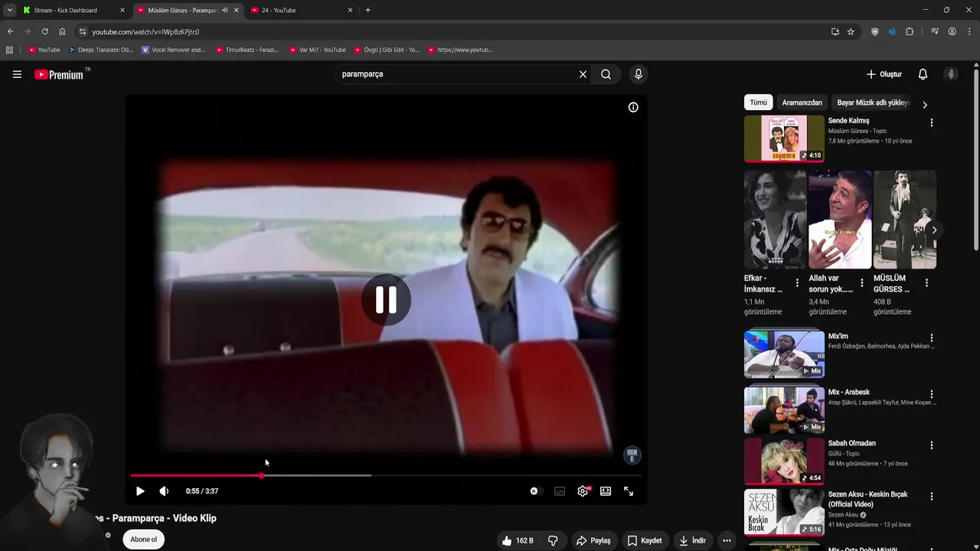
Task: Open the Oluştur create menu
Action: coord(884,74)
